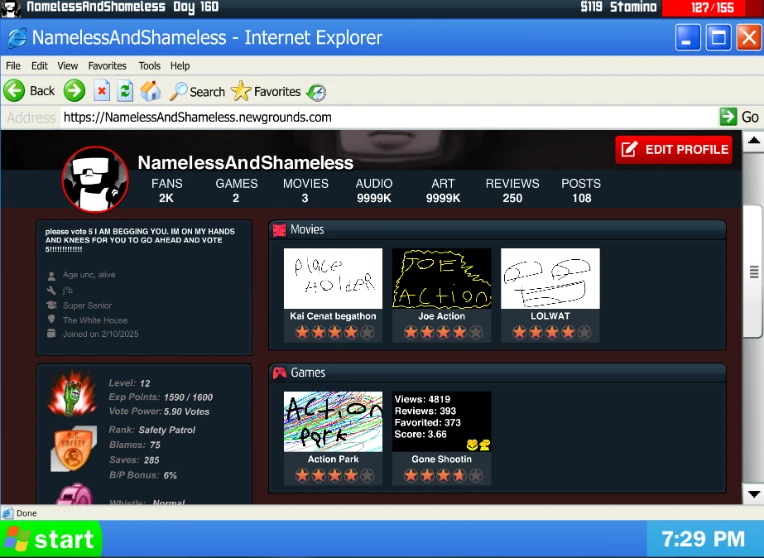Click the red EDIT PROFILE button
The width and height of the screenshot is (764, 558).
pos(674,150)
